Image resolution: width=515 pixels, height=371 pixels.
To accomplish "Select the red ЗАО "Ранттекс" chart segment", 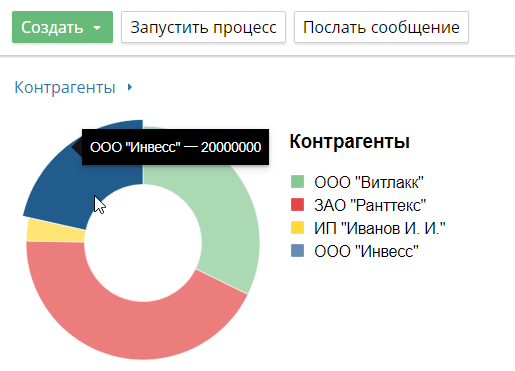I will pyautogui.click(x=133, y=330).
